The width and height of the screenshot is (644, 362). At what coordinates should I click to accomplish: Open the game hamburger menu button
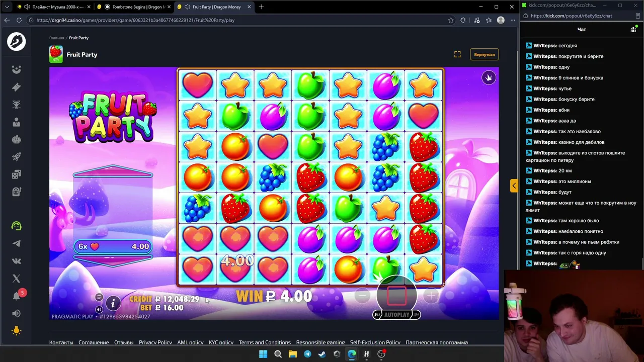[99, 297]
